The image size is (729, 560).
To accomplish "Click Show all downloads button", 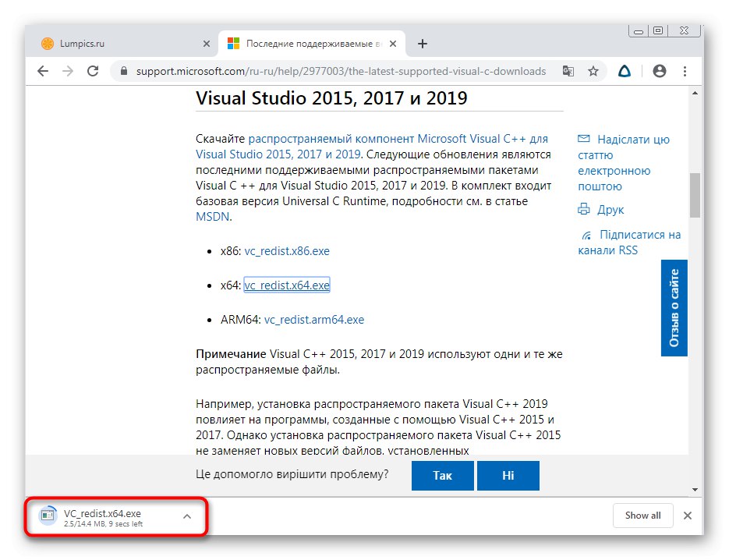I will click(x=642, y=516).
